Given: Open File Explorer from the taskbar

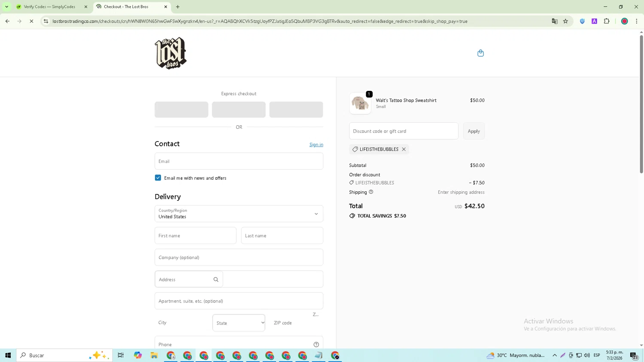Looking at the screenshot, I should point(154,355).
